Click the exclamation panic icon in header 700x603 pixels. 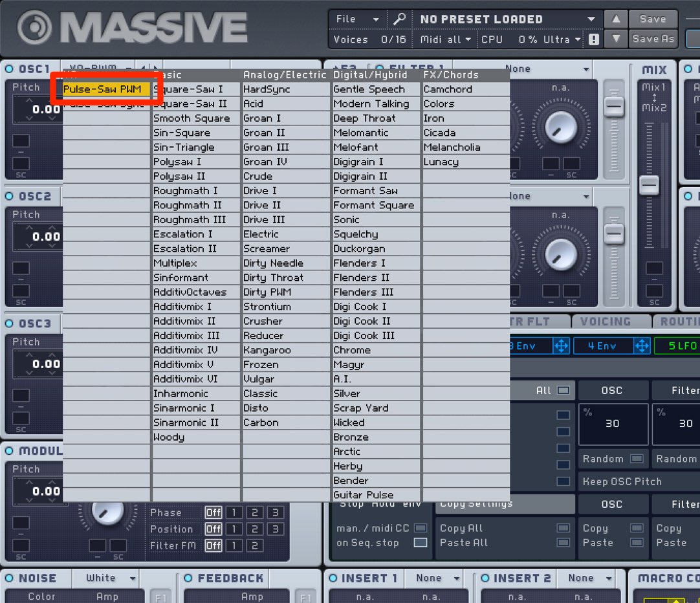click(x=593, y=39)
